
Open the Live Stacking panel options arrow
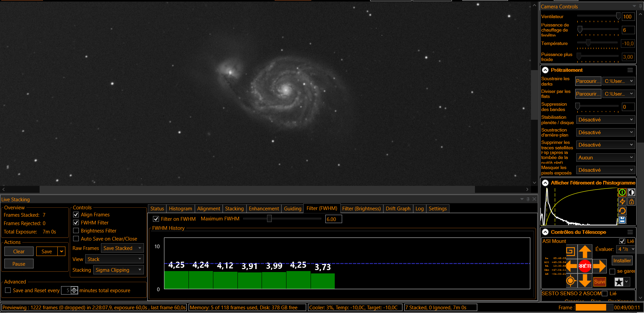[522, 199]
